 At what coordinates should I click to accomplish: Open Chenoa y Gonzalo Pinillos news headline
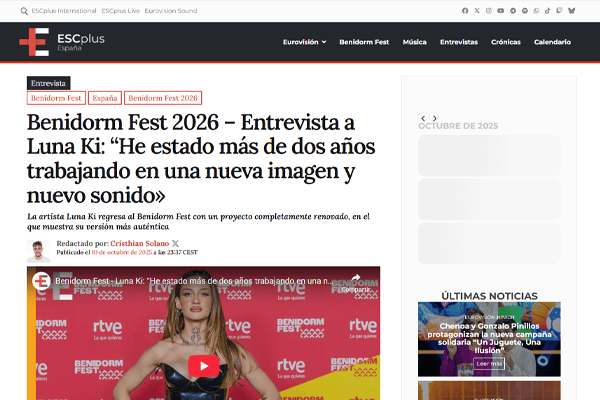[489, 338]
